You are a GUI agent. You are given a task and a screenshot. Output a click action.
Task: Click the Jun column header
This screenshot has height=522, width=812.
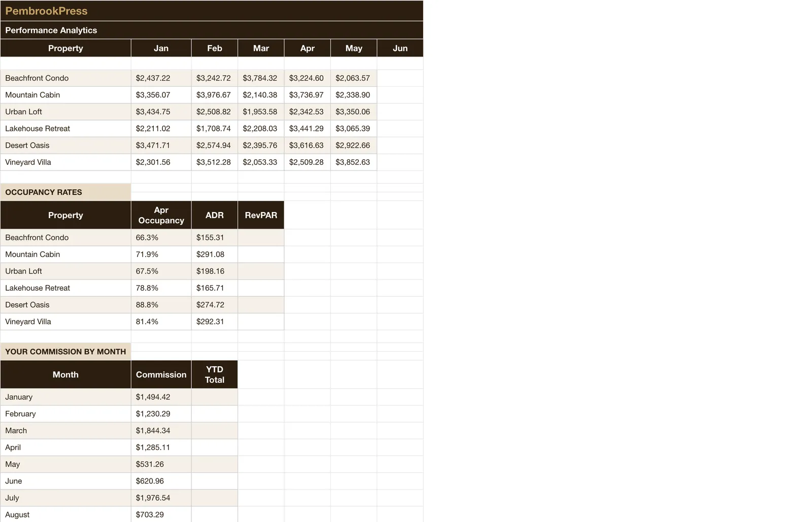(400, 48)
